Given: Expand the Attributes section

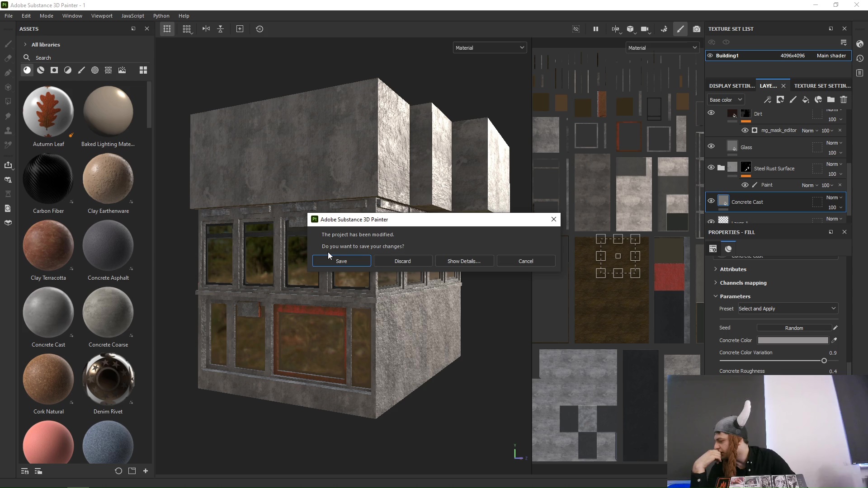Looking at the screenshot, I should [732, 269].
